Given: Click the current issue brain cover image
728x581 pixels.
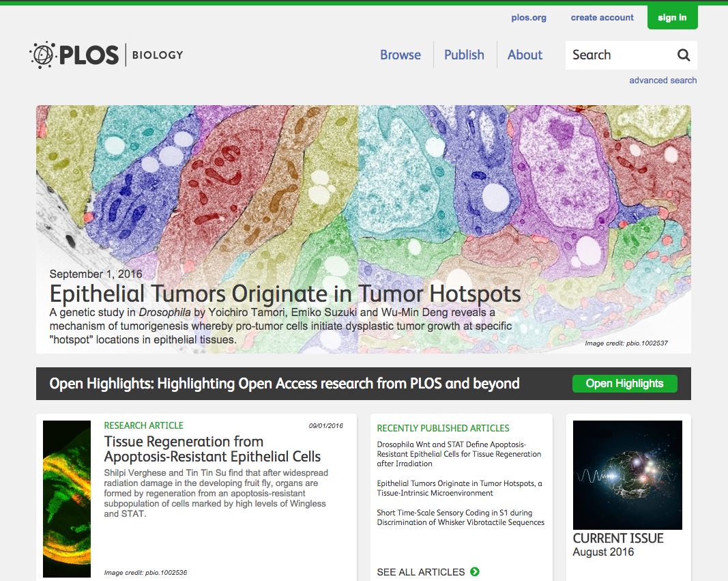Looking at the screenshot, I should 627,475.
